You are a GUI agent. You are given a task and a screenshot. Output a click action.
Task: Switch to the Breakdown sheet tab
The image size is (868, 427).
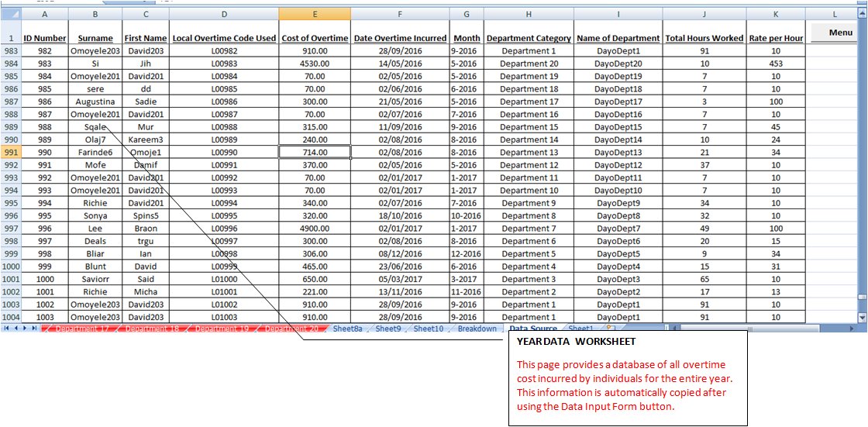pos(477,329)
